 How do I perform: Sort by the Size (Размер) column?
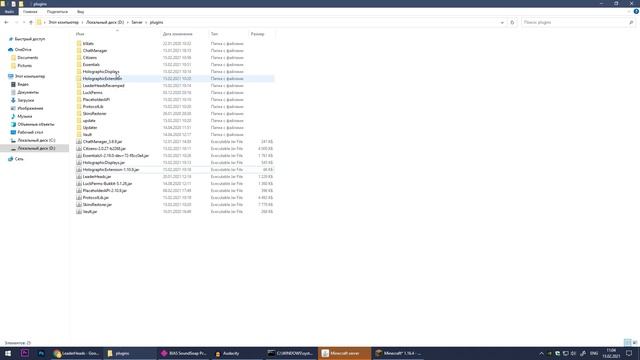point(258,34)
